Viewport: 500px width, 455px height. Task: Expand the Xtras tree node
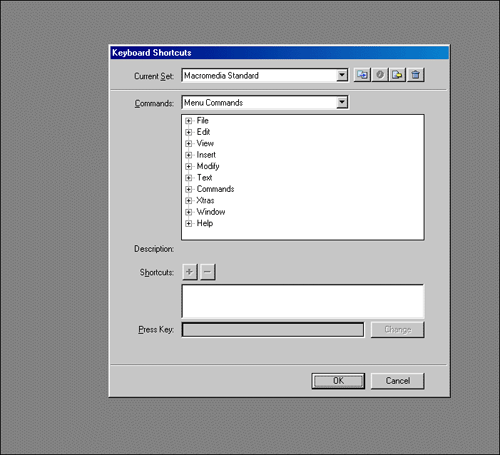point(189,201)
